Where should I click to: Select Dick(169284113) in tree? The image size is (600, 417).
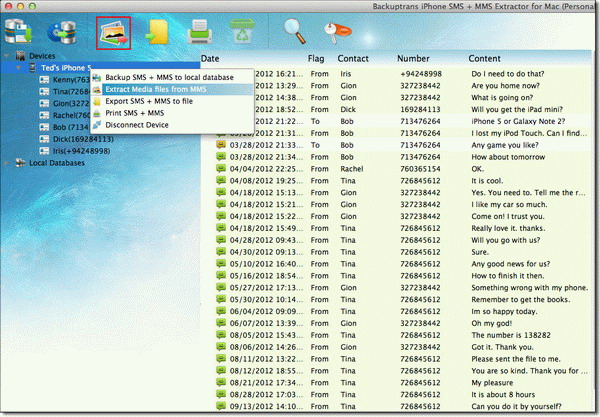(x=83, y=139)
